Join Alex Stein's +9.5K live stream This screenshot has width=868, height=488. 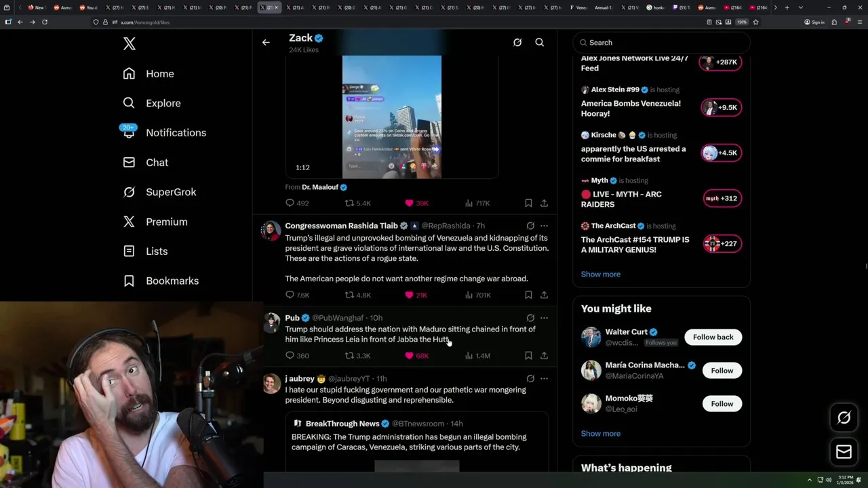coord(721,108)
